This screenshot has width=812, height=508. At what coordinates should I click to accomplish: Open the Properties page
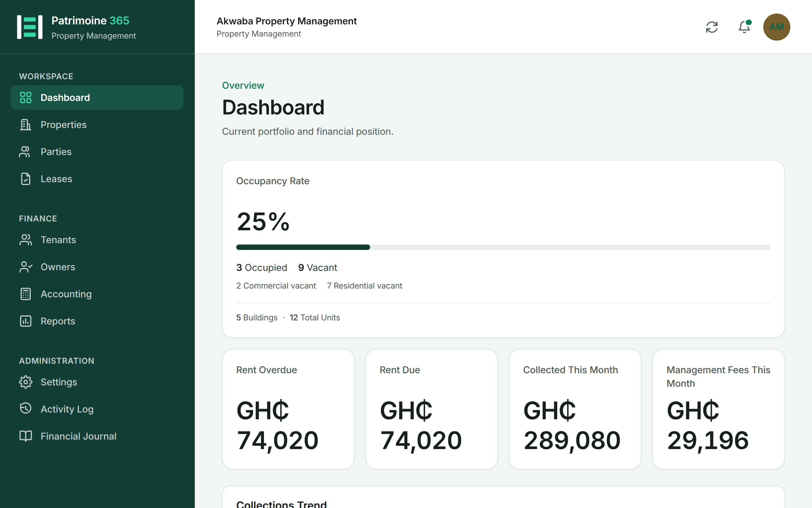97,125
